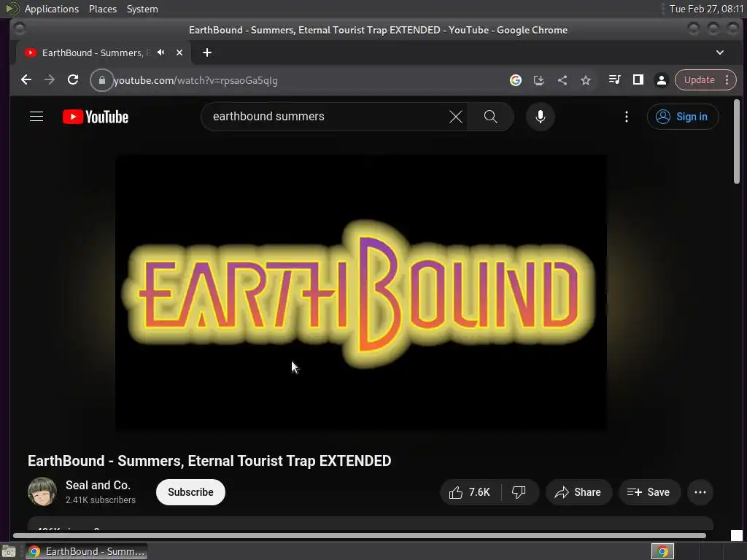Viewport: 747px width, 560px height.
Task: Click the EarthBound video player
Action: (x=360, y=292)
